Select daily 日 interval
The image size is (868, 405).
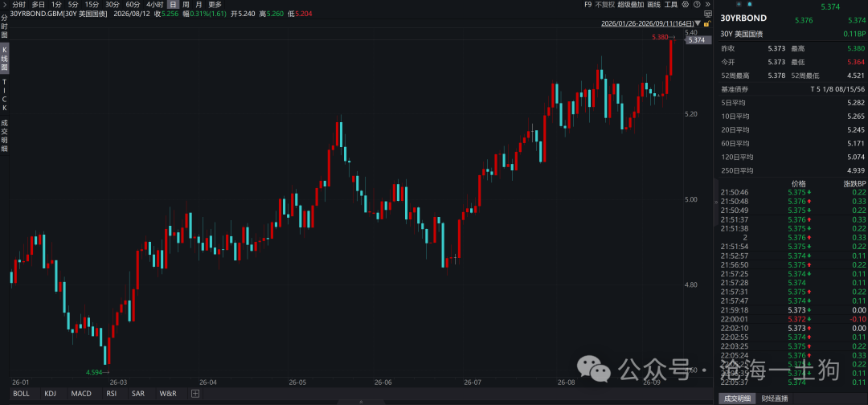173,4
